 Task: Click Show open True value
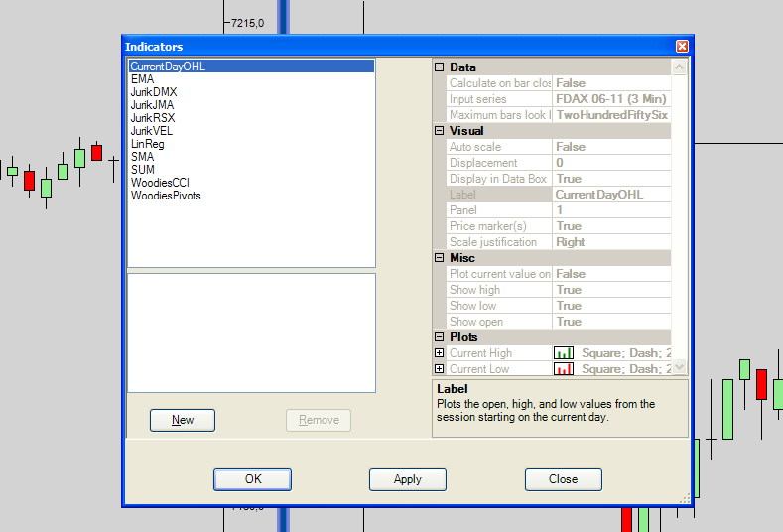click(x=611, y=322)
